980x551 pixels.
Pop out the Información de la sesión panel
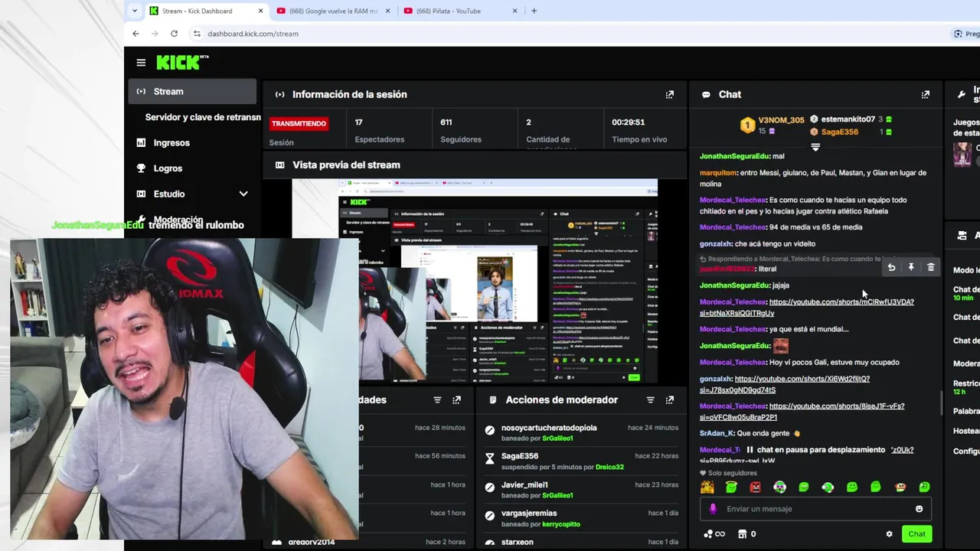click(x=670, y=95)
